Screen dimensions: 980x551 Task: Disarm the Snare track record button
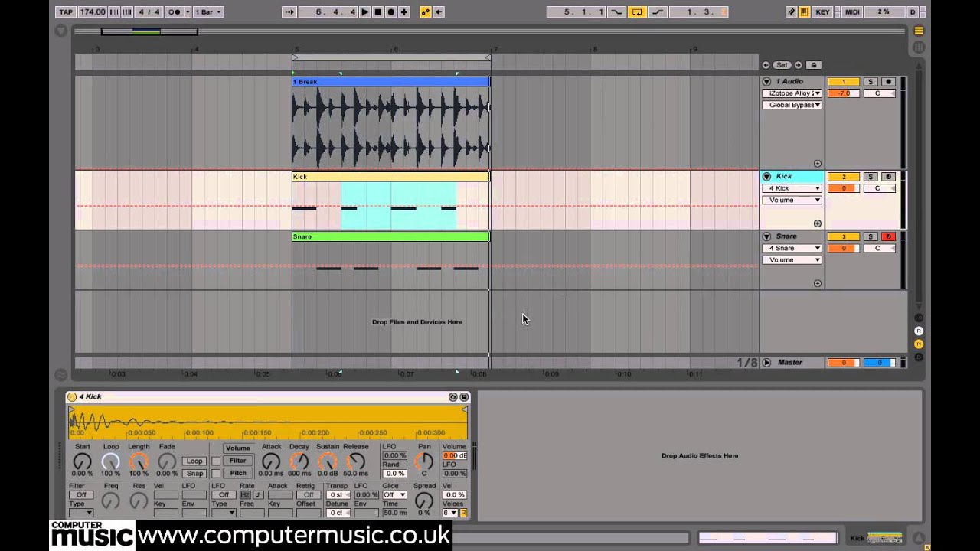tap(888, 236)
